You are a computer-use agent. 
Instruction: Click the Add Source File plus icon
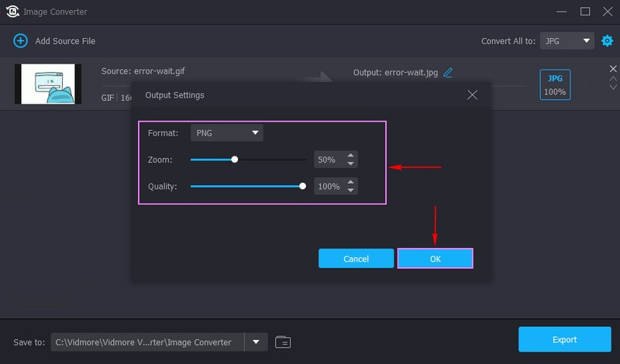tap(20, 40)
